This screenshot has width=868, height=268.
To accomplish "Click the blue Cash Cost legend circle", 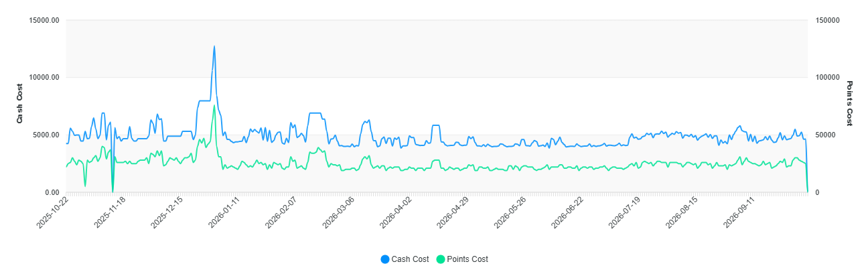I will pos(384,259).
